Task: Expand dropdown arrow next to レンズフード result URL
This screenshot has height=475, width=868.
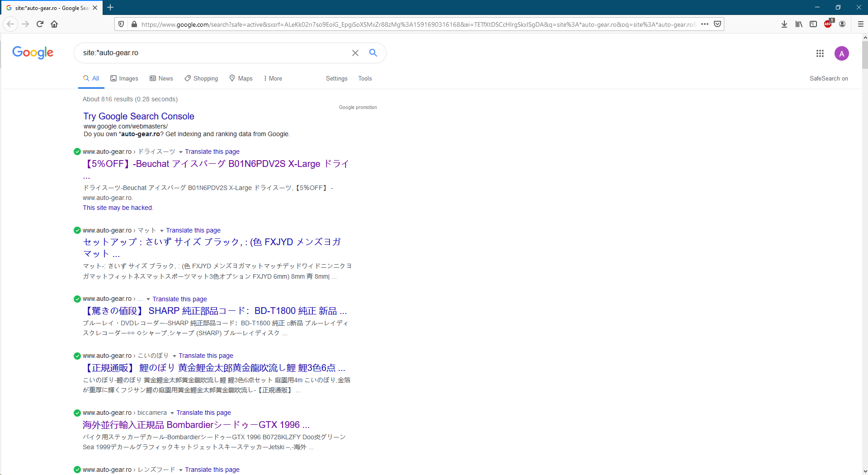Action: click(x=181, y=470)
